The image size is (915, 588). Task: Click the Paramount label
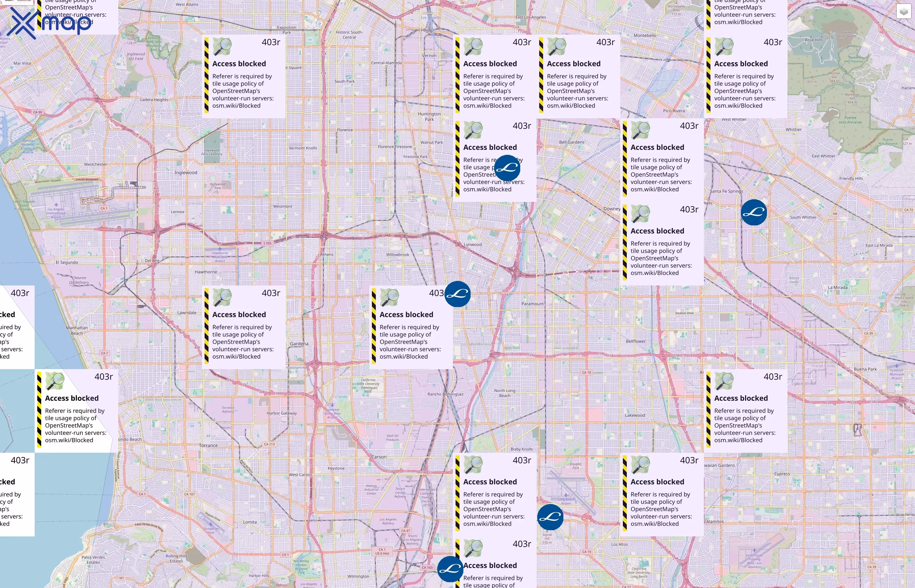(532, 304)
